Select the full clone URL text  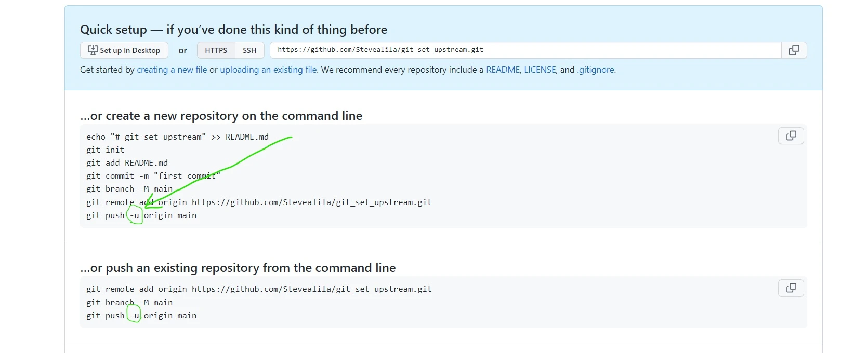(378, 50)
